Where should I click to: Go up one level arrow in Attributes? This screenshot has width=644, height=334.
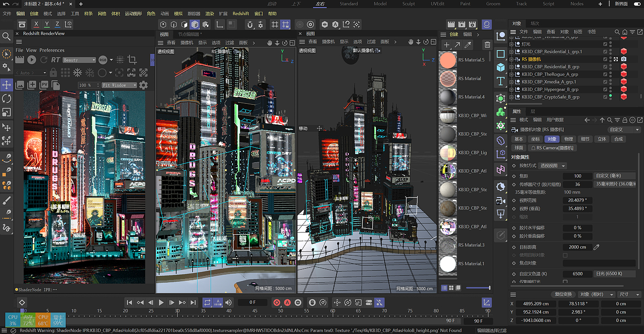[602, 120]
